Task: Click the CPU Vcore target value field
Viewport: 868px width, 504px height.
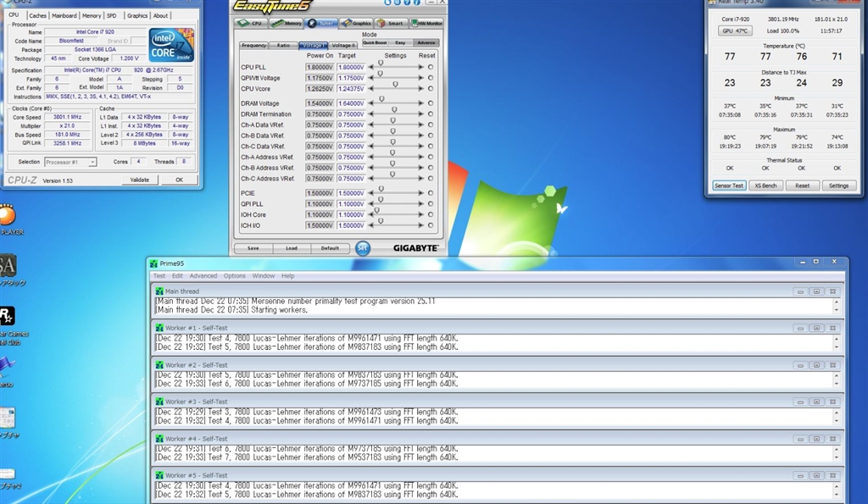Action: 351,89
